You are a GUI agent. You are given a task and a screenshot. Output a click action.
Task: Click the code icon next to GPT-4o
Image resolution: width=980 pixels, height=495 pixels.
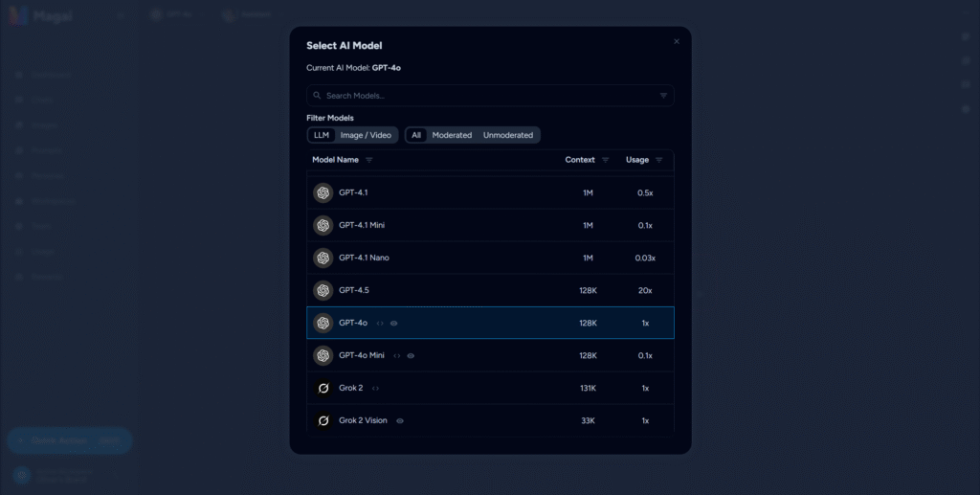[380, 323]
